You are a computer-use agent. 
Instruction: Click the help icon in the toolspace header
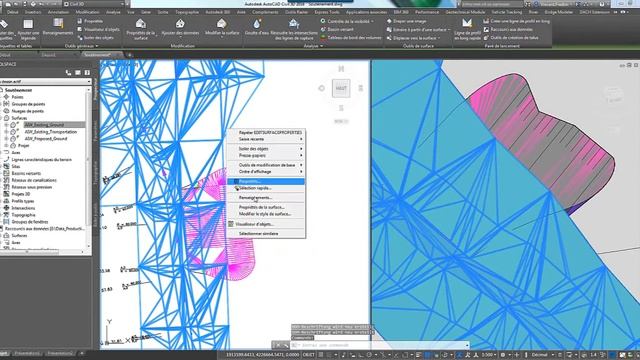(87, 73)
